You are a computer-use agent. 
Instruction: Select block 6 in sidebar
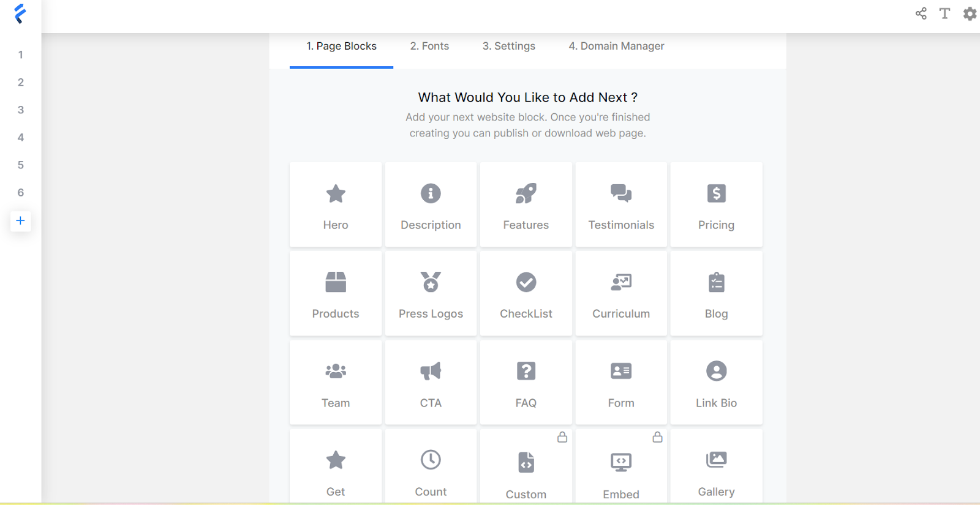coord(21,193)
